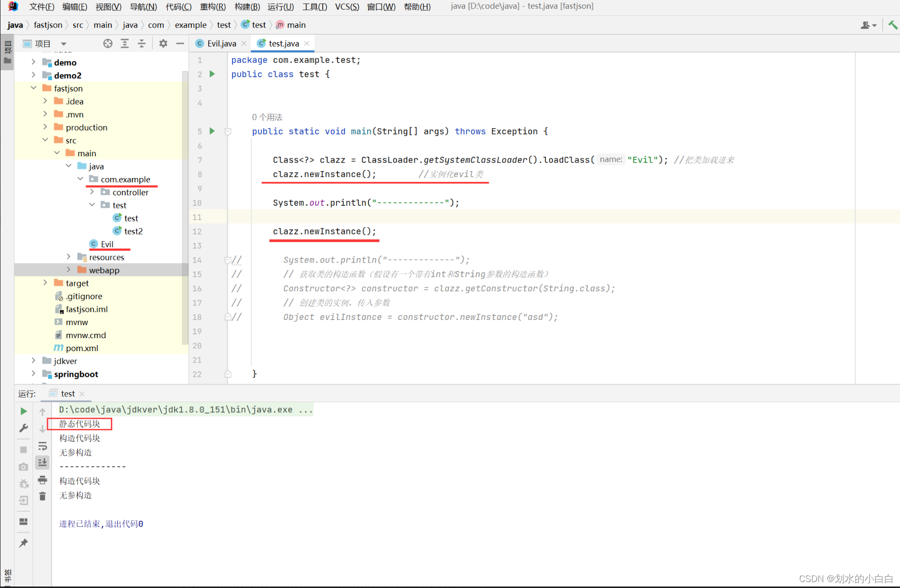Toggle code fold at line 5
This screenshot has height=588, width=900.
tap(228, 132)
